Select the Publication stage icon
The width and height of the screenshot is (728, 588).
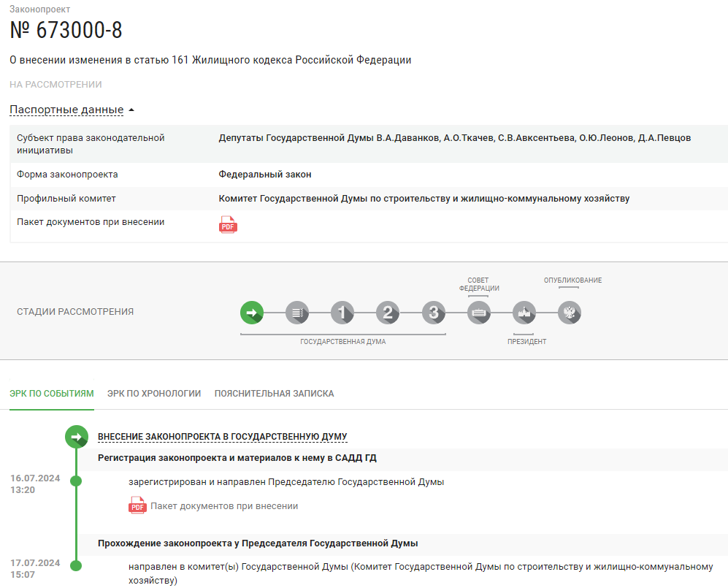(570, 313)
